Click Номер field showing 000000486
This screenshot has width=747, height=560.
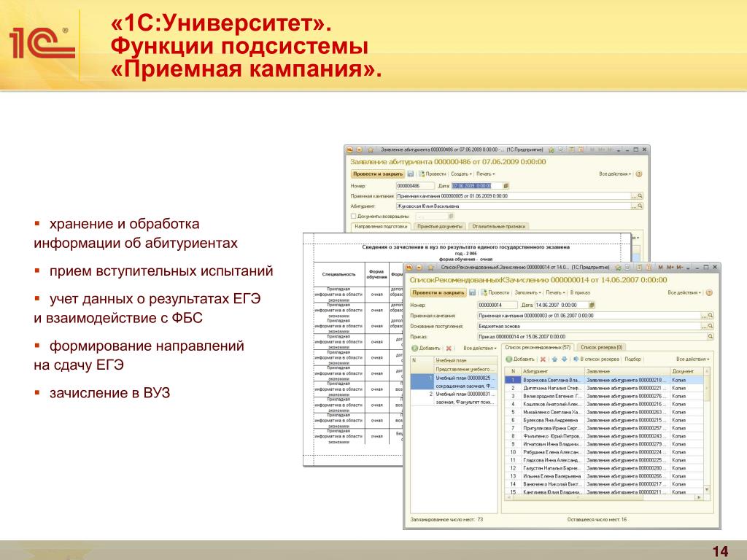[x=415, y=186]
